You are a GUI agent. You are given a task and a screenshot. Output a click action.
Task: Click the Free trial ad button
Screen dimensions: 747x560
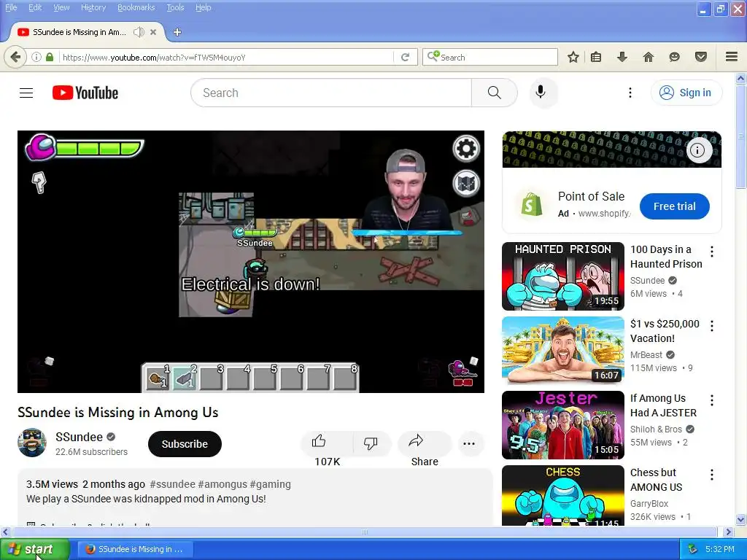[x=675, y=206]
